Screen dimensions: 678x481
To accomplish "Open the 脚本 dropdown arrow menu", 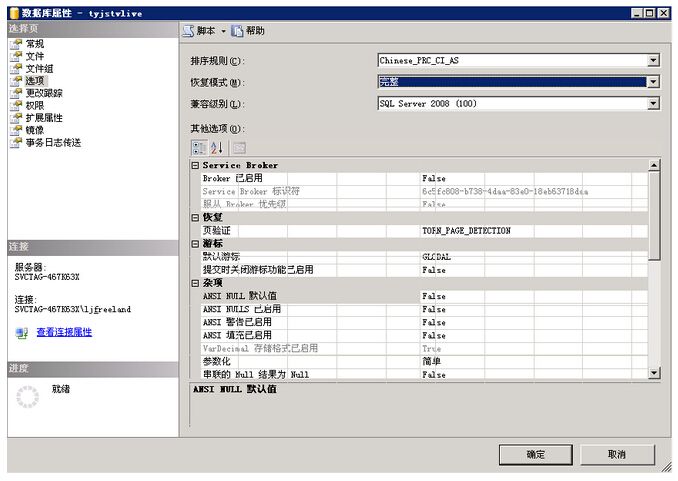I will (223, 31).
